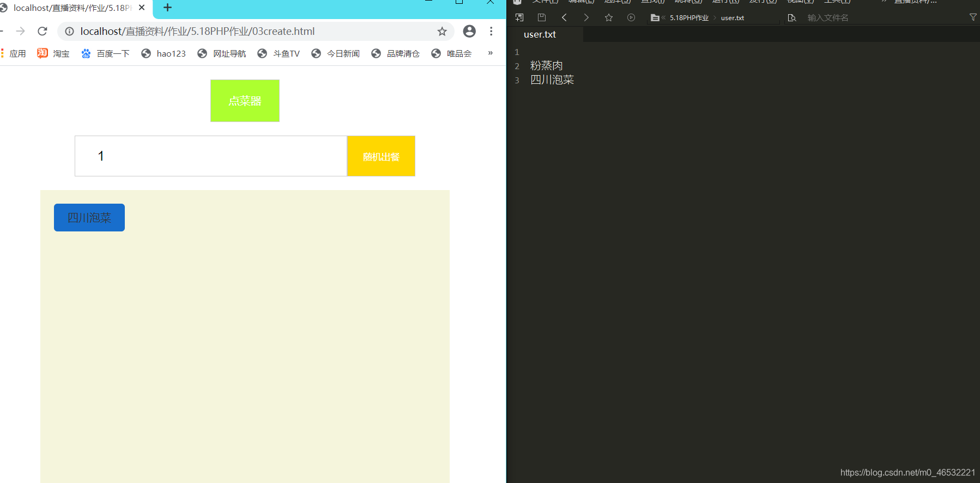Open the 斗鱼TV bookmark
This screenshot has width=980, height=483.
(279, 53)
